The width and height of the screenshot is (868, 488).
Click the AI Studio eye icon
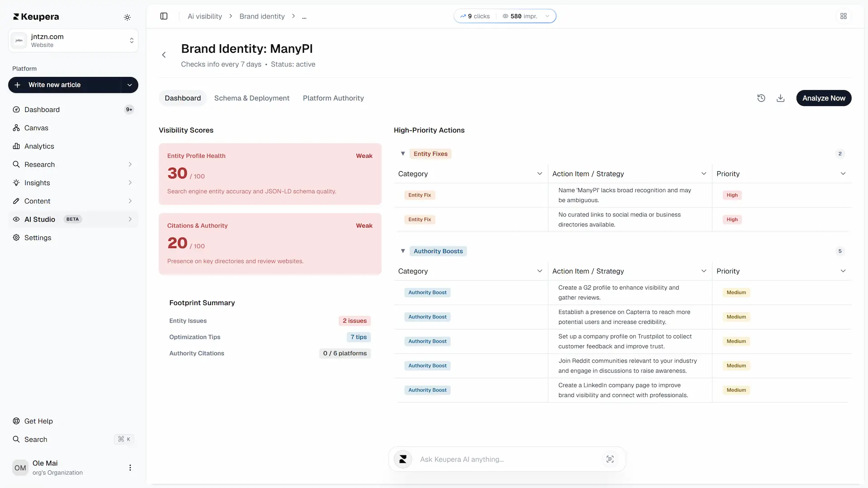16,219
